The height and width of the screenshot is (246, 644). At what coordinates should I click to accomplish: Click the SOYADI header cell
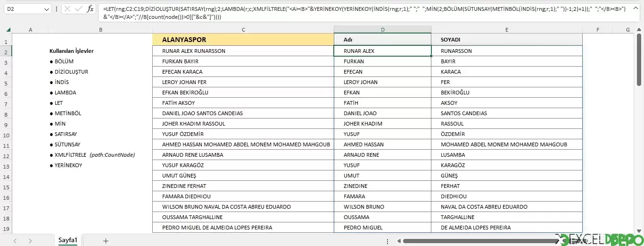pyautogui.click(x=507, y=40)
